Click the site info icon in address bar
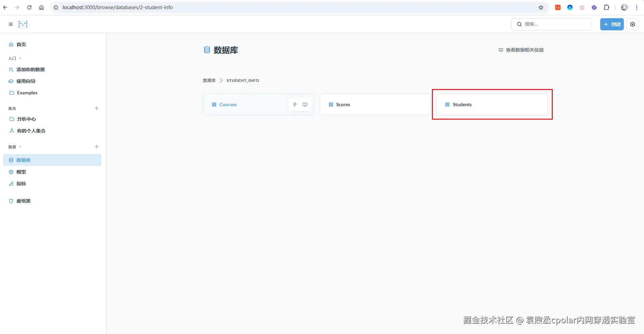644x334 pixels. (x=56, y=7)
